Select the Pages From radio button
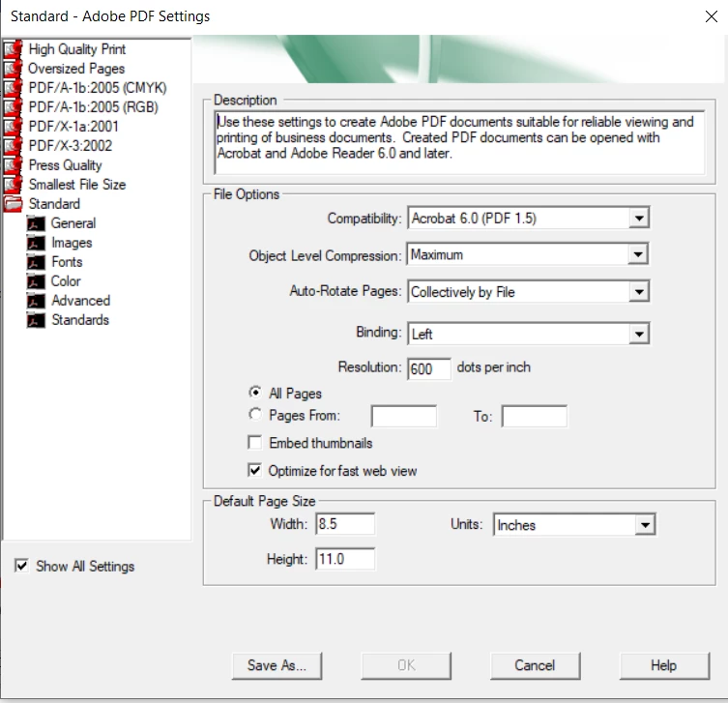Viewport: 728px width, 703px height. click(255, 414)
